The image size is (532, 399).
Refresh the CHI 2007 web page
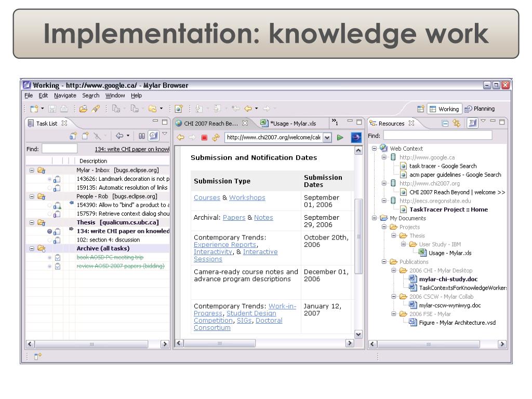tap(216, 137)
